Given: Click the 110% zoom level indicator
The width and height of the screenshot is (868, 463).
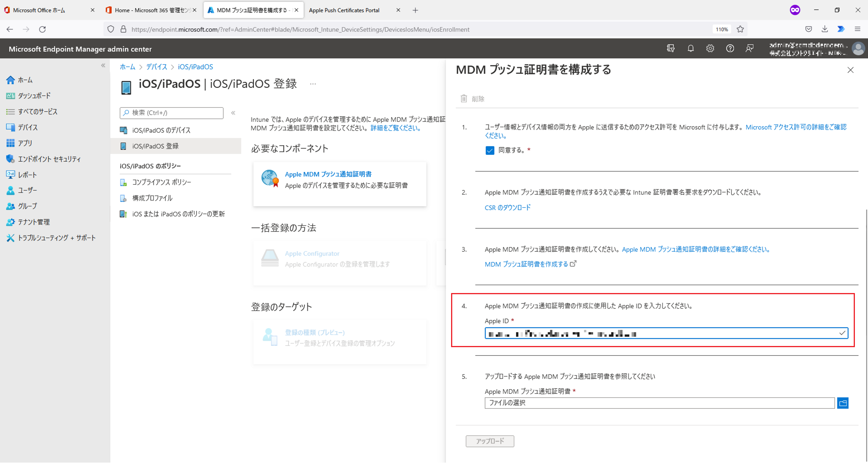Looking at the screenshot, I should tap(721, 29).
